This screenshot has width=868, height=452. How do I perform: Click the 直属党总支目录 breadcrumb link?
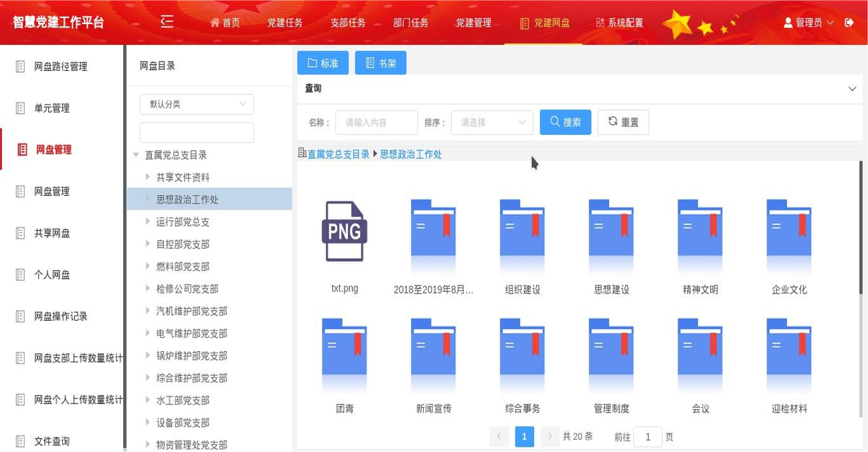(x=338, y=154)
